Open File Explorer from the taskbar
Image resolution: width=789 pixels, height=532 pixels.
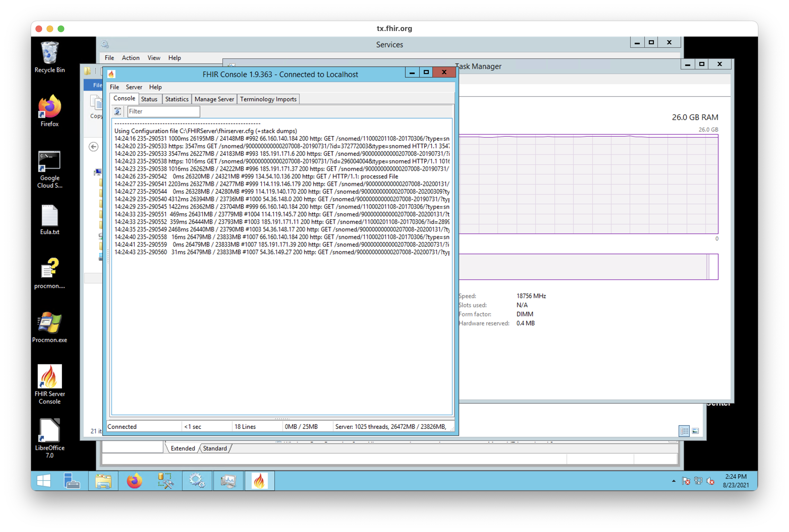103,481
